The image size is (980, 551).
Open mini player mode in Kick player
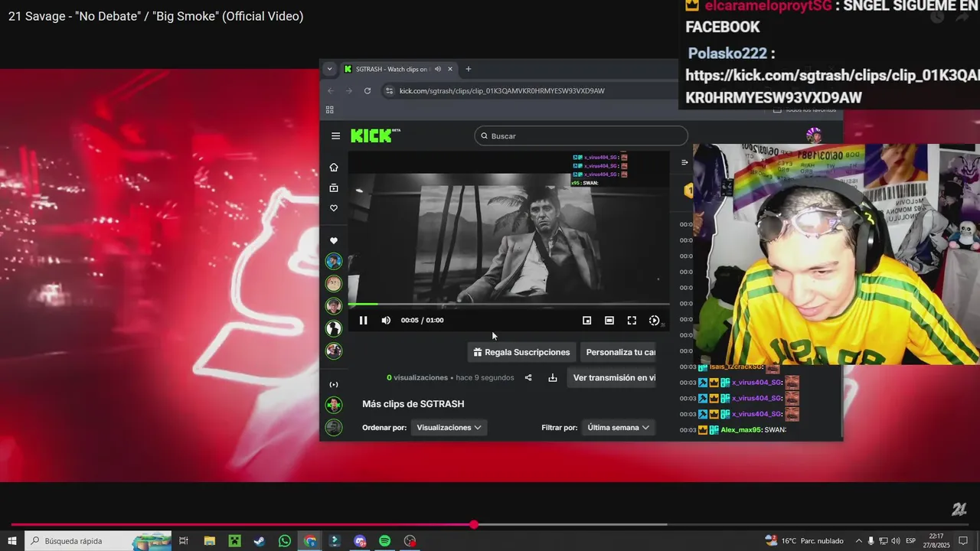click(x=586, y=321)
